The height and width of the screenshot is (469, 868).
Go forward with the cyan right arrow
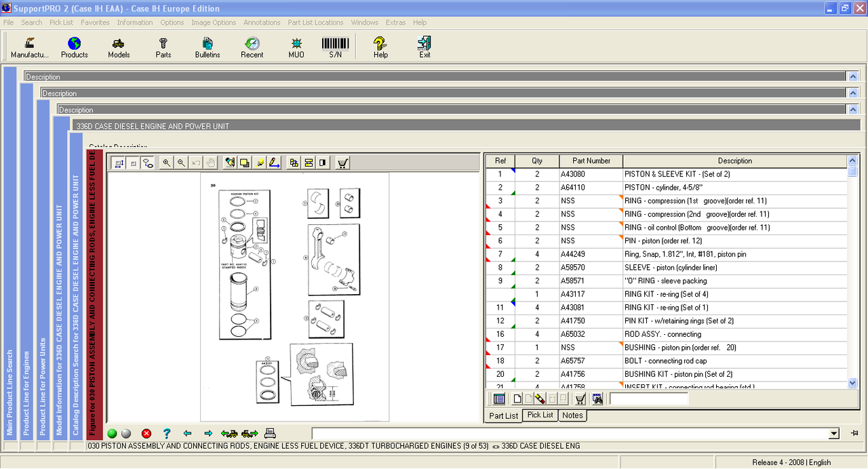coord(208,434)
